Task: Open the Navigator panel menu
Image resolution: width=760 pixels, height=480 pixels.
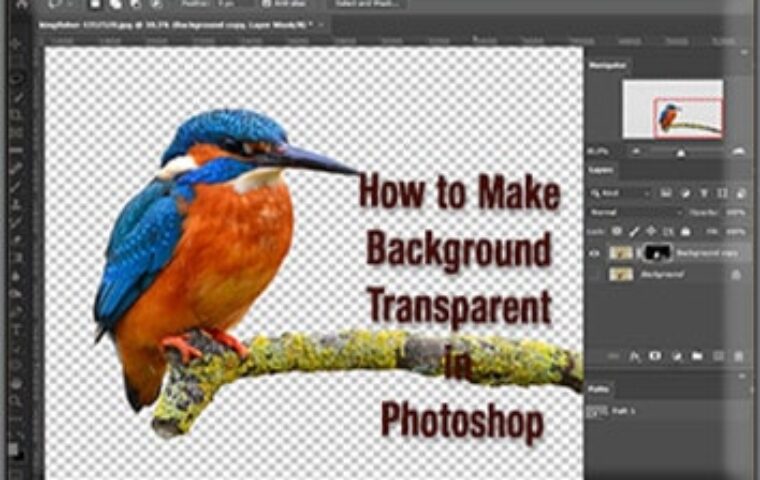Action: (744, 52)
